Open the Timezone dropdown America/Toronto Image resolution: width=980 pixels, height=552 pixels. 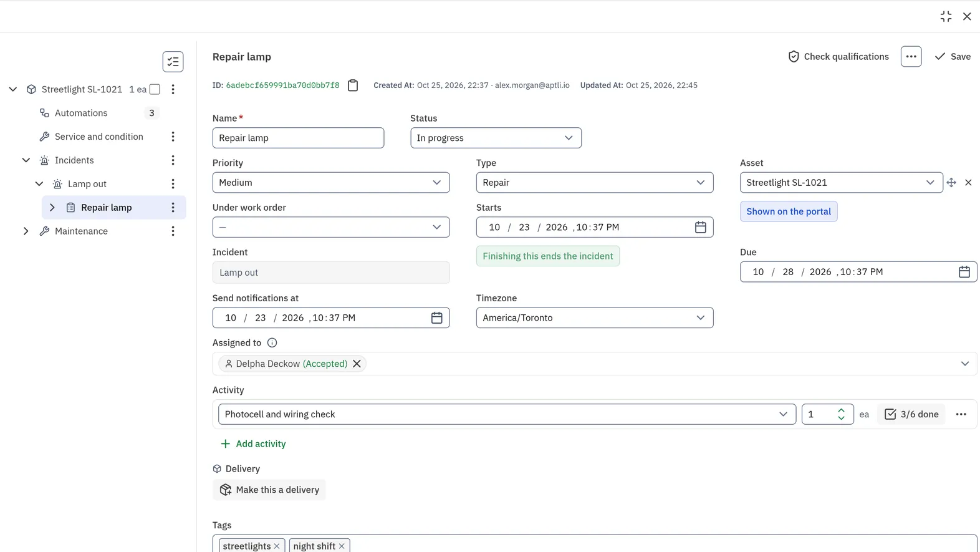[x=594, y=318]
